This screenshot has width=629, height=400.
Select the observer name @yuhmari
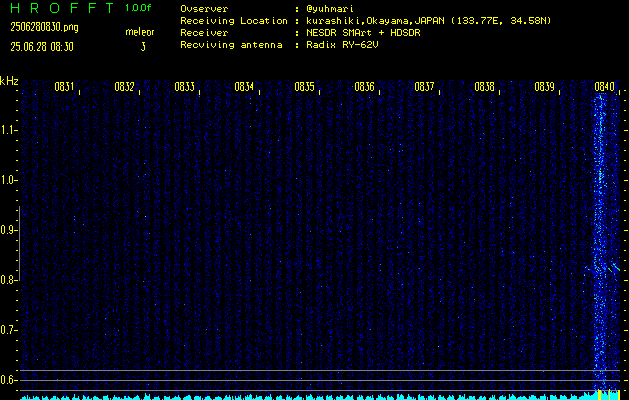[x=330, y=9]
